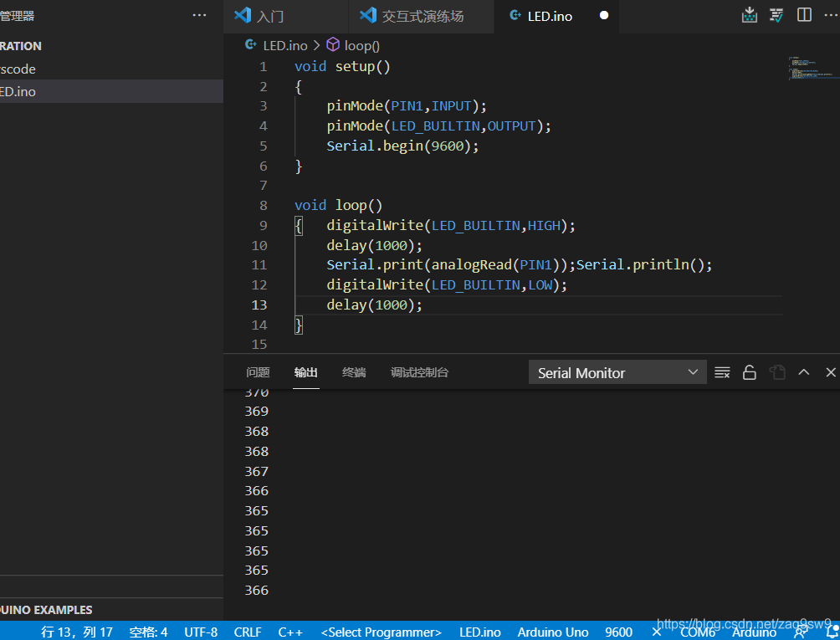This screenshot has width=840, height=640.
Task: Click the code minimap
Action: 813,68
